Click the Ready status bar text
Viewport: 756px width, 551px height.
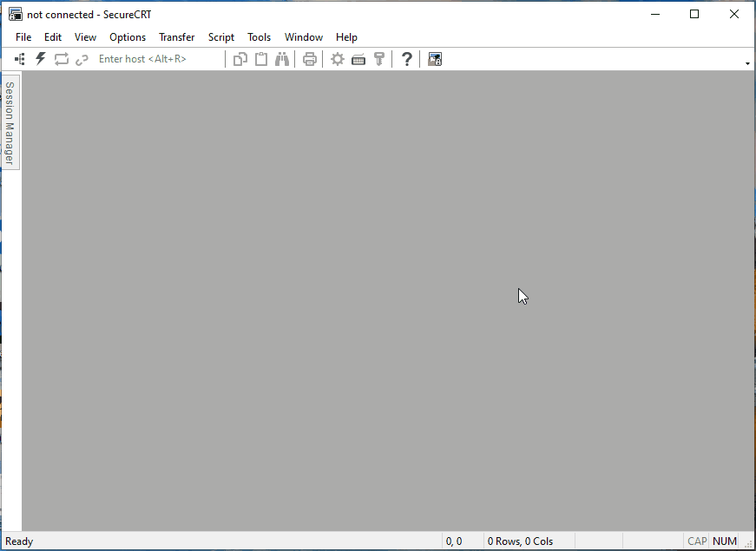(19, 541)
